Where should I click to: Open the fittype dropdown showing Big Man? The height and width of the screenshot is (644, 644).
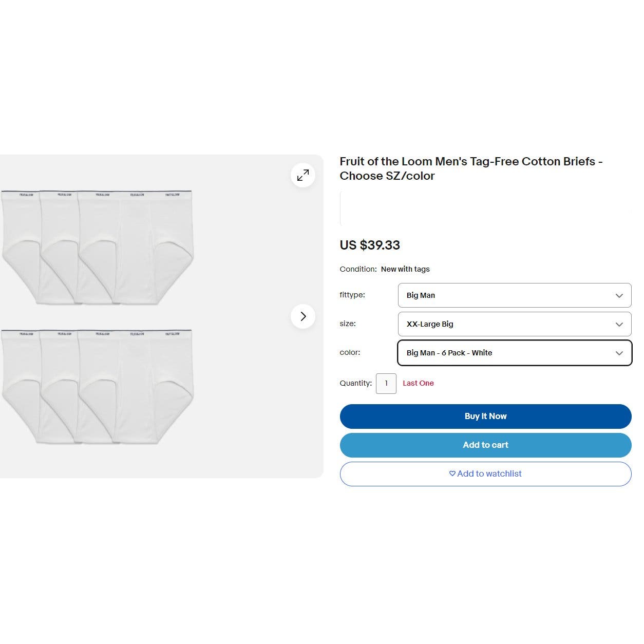(514, 295)
